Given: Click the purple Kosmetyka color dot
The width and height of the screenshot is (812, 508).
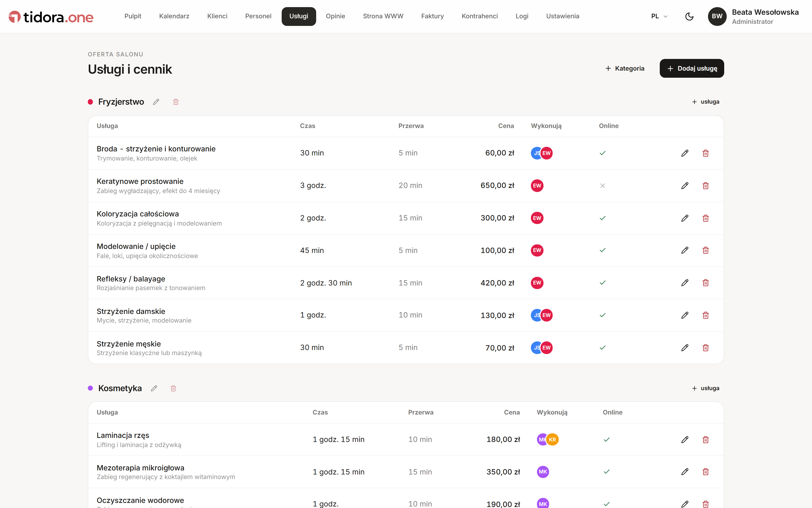Looking at the screenshot, I should [x=90, y=388].
